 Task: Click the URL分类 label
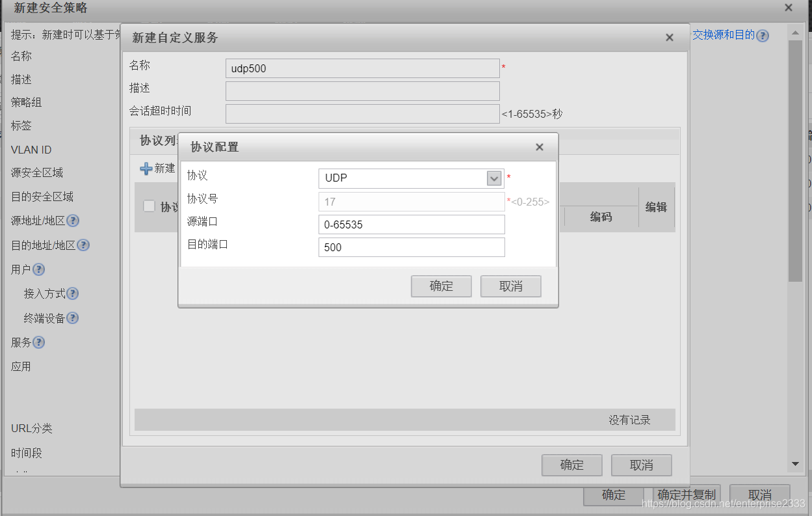pyautogui.click(x=32, y=429)
